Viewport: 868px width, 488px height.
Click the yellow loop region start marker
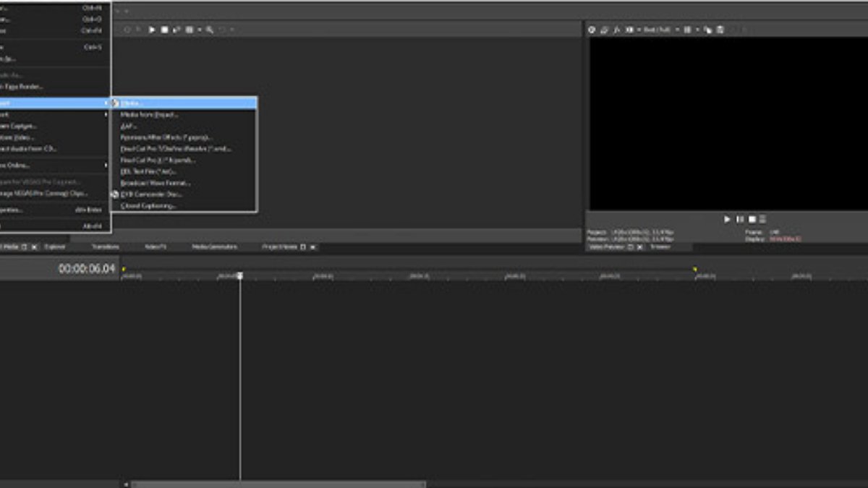click(124, 269)
